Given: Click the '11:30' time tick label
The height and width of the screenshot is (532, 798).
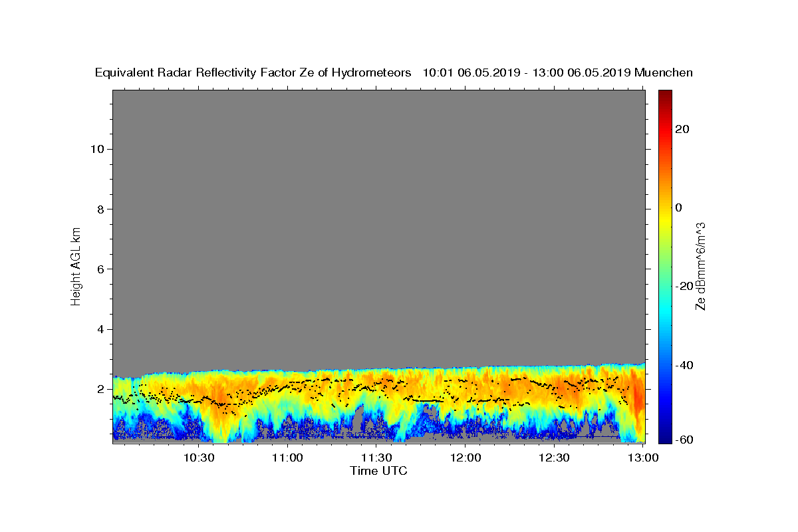Looking at the screenshot, I should point(377,458).
